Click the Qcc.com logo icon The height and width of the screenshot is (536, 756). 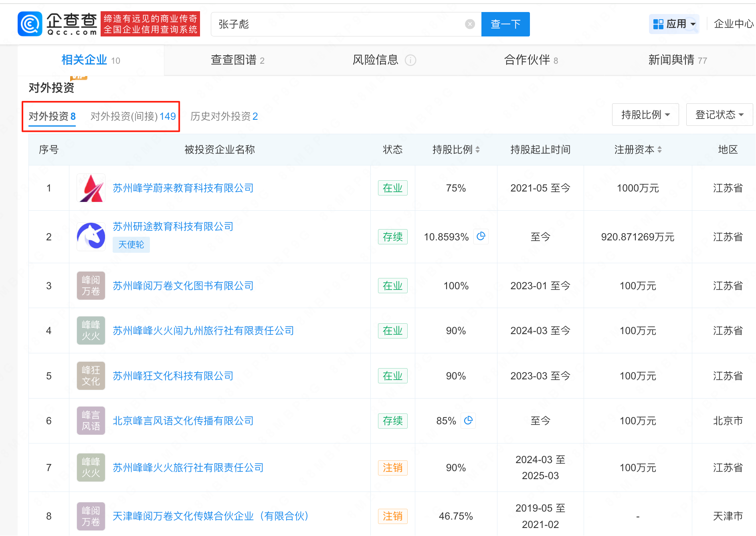(x=30, y=24)
